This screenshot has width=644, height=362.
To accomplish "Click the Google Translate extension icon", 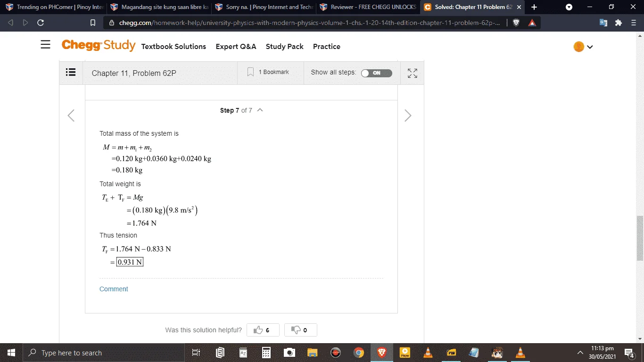I will pyautogui.click(x=603, y=23).
